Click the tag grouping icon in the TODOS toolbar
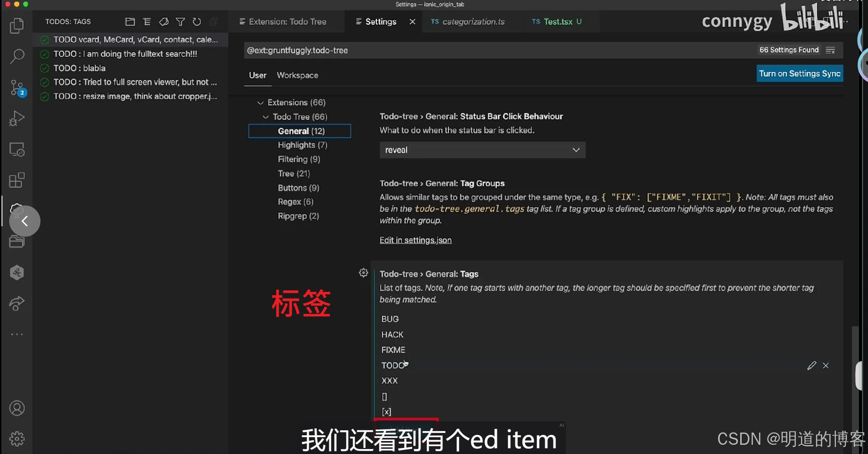 click(x=164, y=22)
